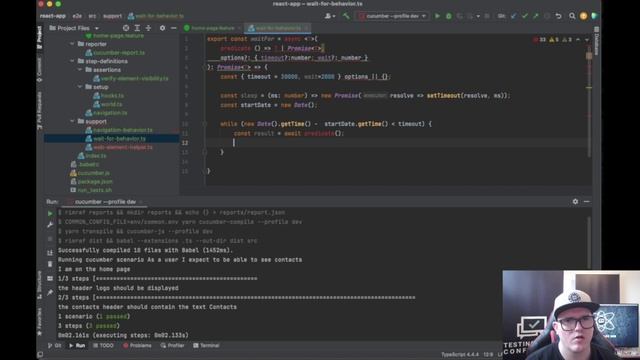Fold the while loop at line 10 gutter
The image size is (640, 360).
pos(204,124)
